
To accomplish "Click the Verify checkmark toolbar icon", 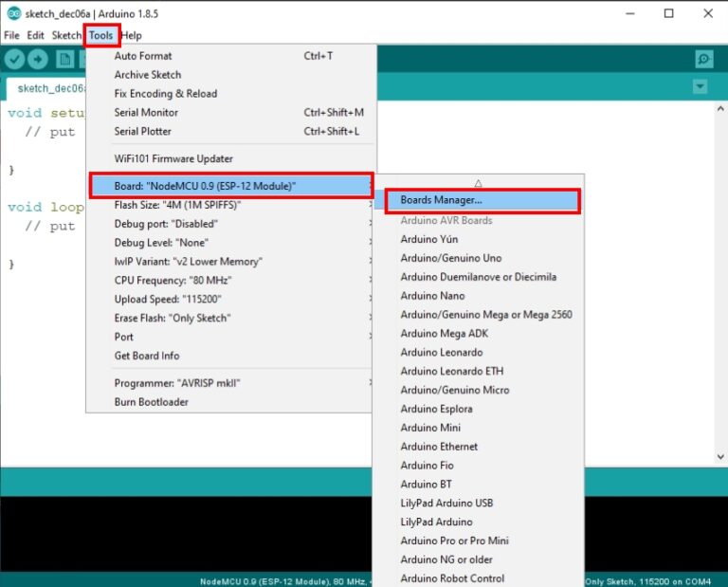I will [x=14, y=59].
